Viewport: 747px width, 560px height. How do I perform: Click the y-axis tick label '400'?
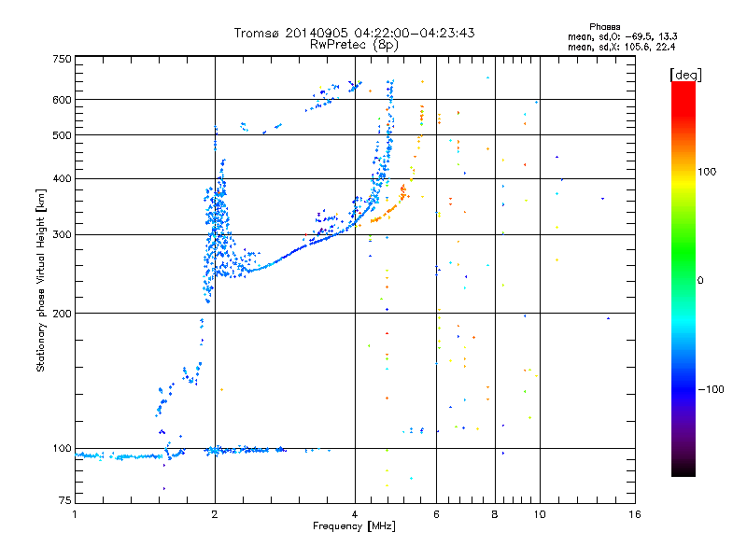pyautogui.click(x=62, y=179)
